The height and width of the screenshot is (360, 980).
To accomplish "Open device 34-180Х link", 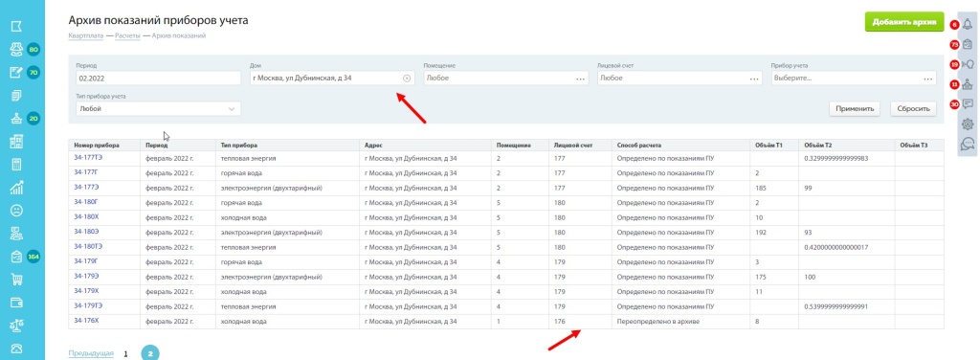I will tap(85, 217).
